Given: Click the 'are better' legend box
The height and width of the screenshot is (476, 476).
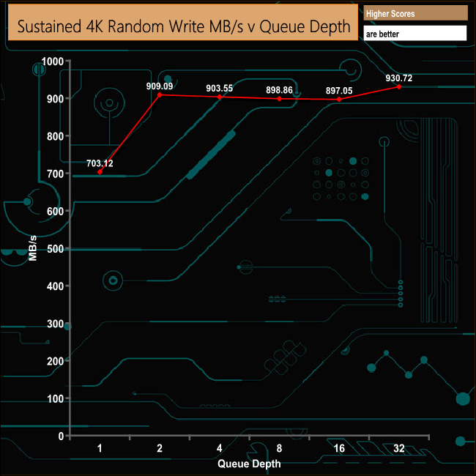Looking at the screenshot, I should coord(415,34).
